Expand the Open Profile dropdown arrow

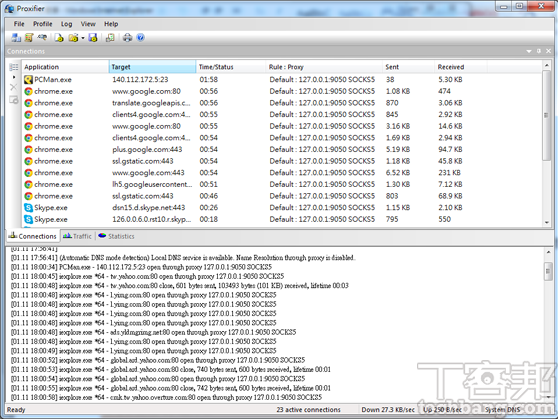tap(83, 38)
